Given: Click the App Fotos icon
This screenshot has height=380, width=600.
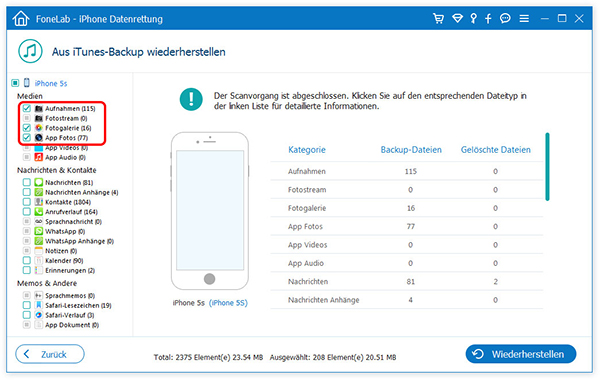Looking at the screenshot, I should [x=39, y=138].
